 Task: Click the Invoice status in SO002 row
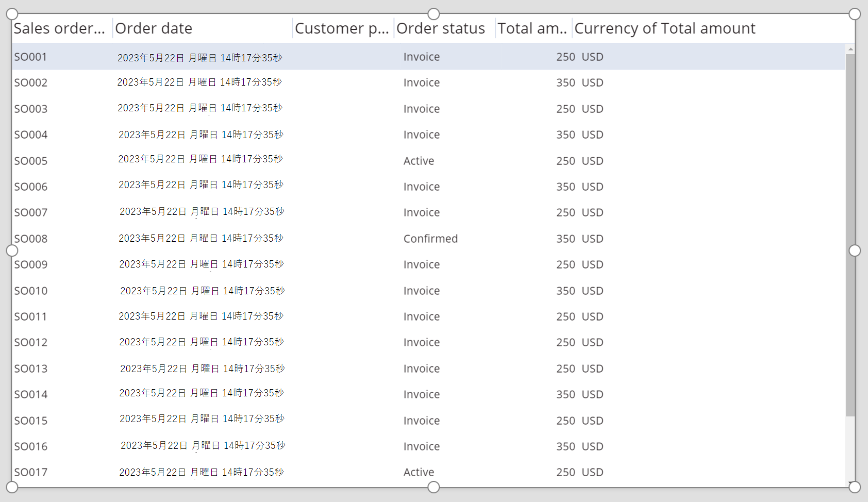422,82
